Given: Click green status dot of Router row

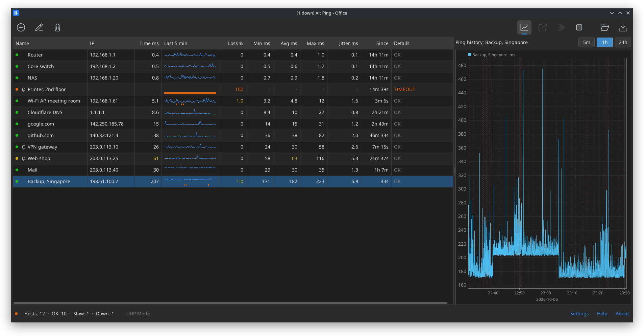Looking at the screenshot, I should point(17,55).
